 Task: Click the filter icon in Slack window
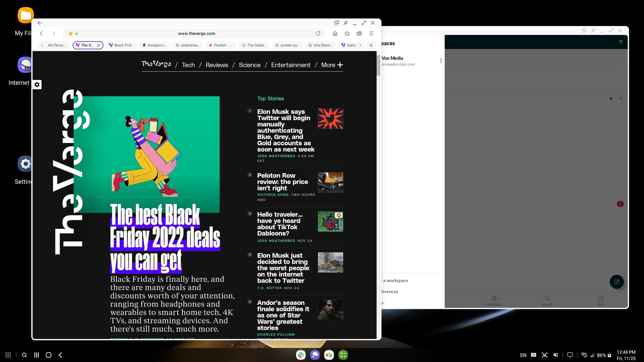coord(621,42)
